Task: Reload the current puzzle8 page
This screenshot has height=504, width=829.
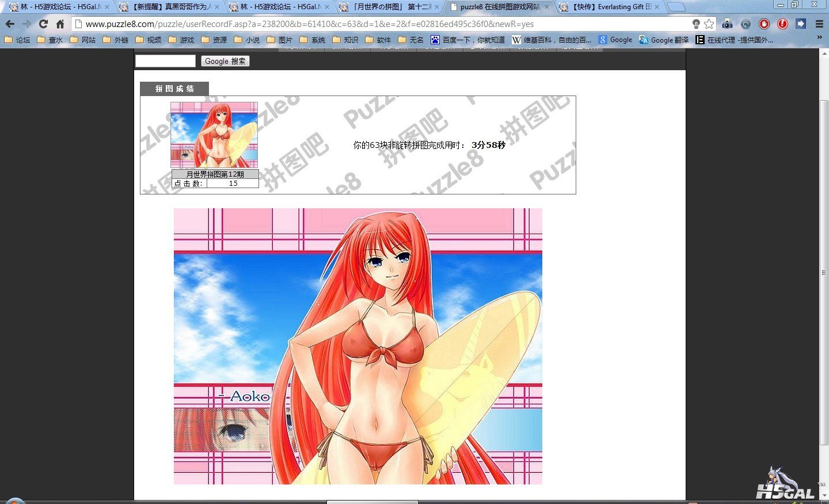Action: 43,24
